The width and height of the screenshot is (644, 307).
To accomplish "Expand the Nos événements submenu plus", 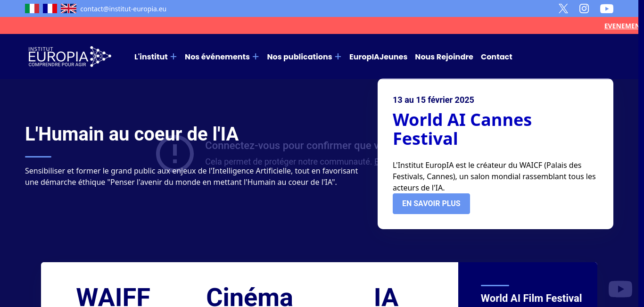I will (x=256, y=57).
